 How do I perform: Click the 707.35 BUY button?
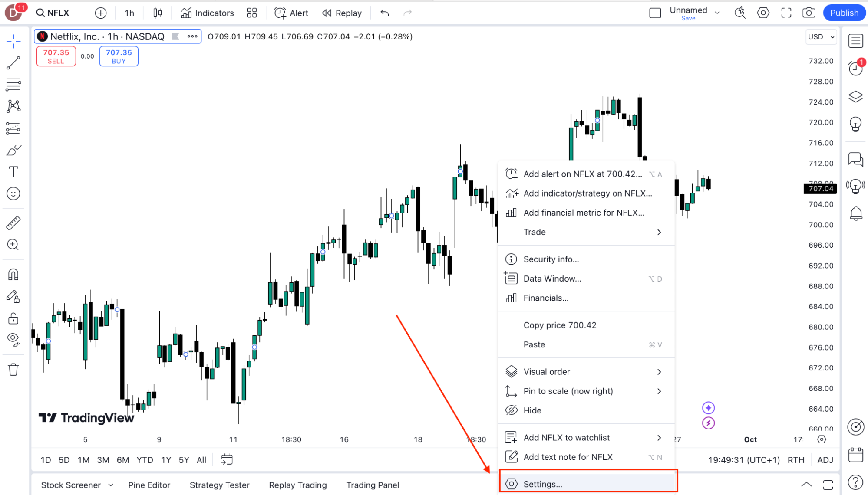(x=119, y=56)
